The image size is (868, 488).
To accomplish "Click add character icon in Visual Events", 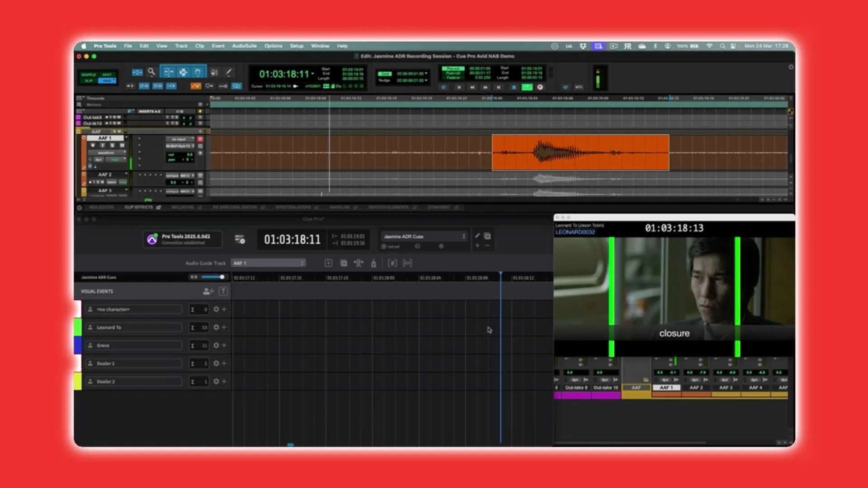I will (x=208, y=291).
